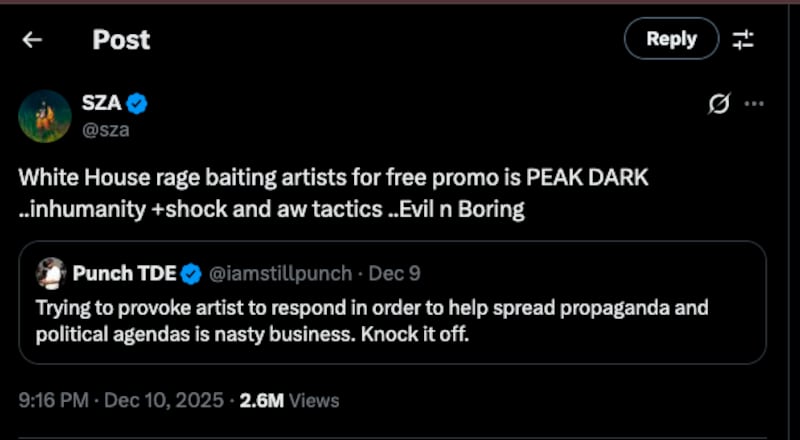Image resolution: width=800 pixels, height=440 pixels.
Task: Open the quoted post's text body
Action: [x=370, y=320]
